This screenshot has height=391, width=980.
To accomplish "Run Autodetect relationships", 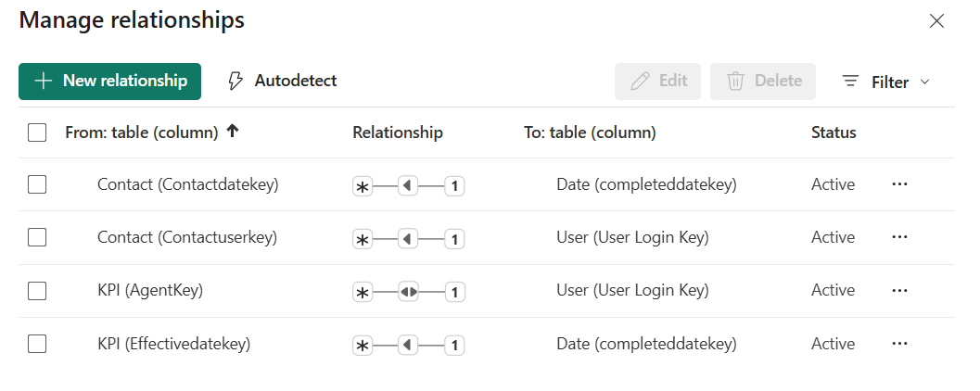I will [x=281, y=82].
